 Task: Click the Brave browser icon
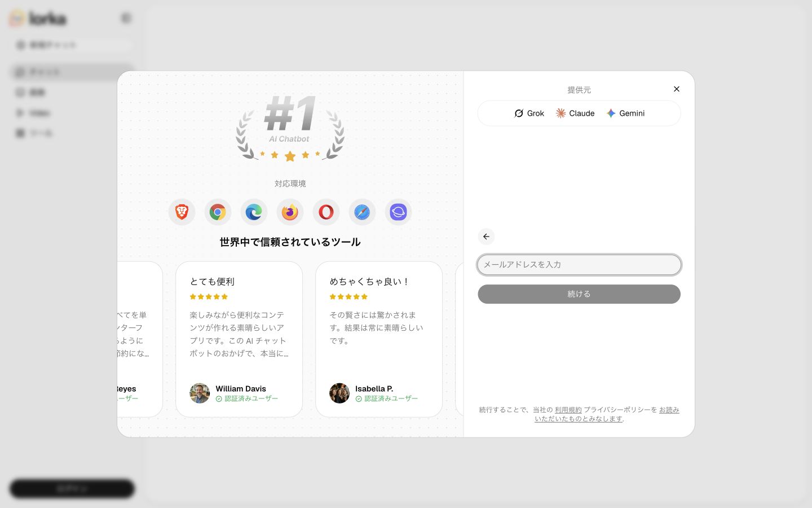point(182,212)
